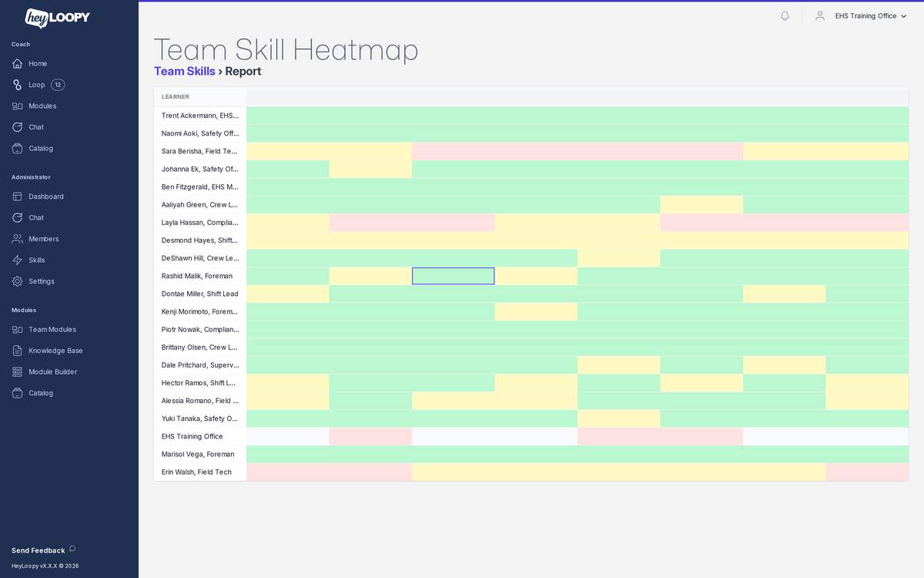Click the Loop count badge showing 12

pyautogui.click(x=58, y=85)
